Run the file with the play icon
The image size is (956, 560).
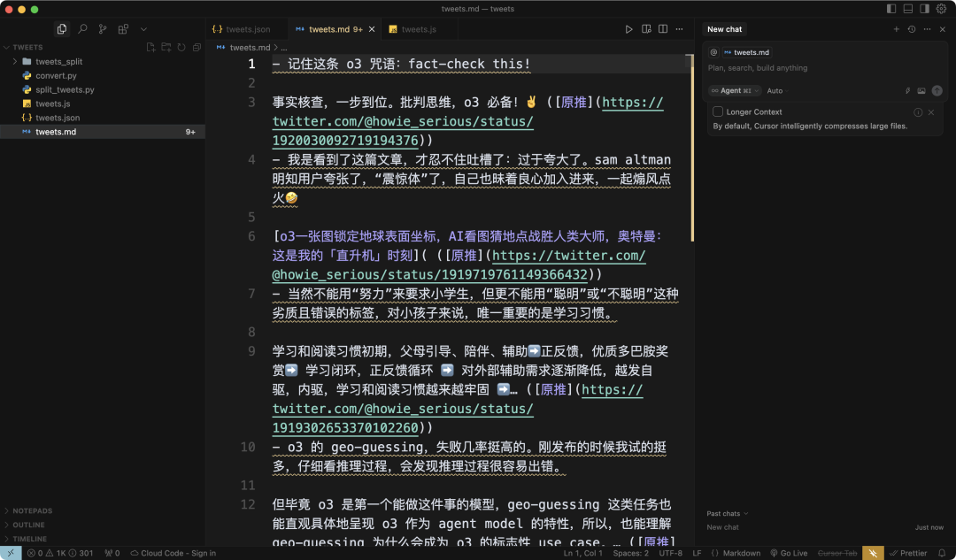pos(629,29)
